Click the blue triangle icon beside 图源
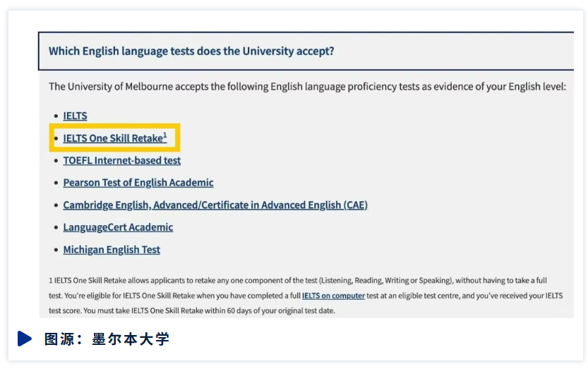 [x=25, y=339]
